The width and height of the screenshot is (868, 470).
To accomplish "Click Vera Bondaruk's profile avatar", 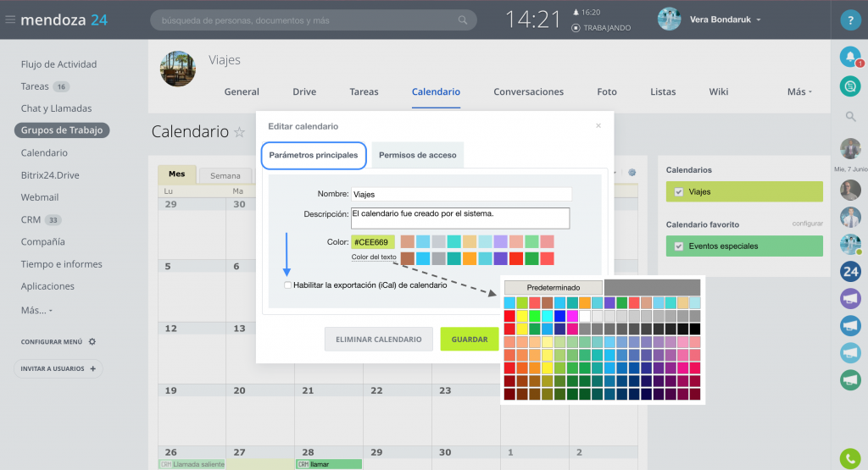I will point(669,19).
